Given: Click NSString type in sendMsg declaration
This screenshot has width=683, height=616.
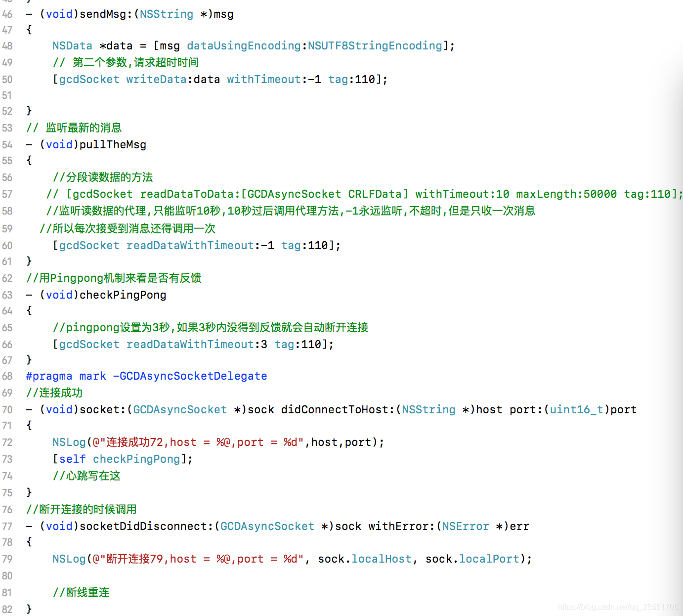Looking at the screenshot, I should tap(167, 14).
